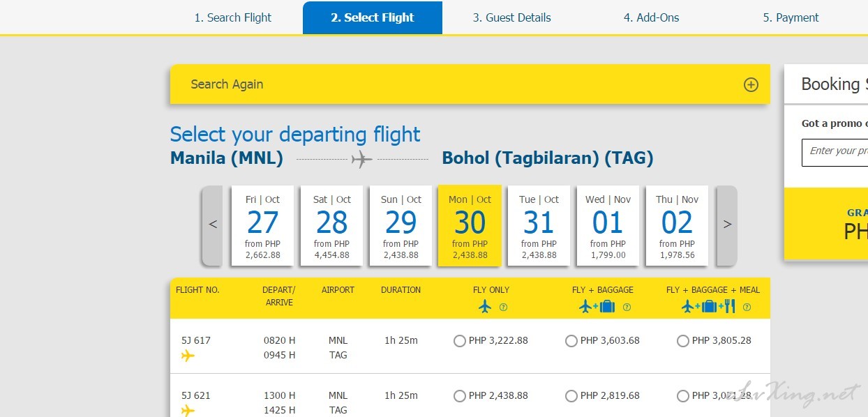The height and width of the screenshot is (417, 868).
Task: Show later dates with right arrow
Action: tap(727, 225)
